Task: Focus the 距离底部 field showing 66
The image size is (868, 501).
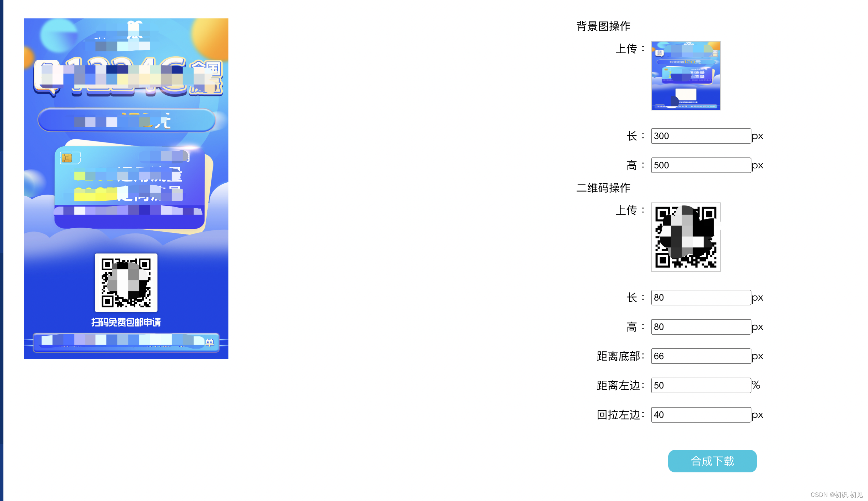Action: (x=700, y=356)
